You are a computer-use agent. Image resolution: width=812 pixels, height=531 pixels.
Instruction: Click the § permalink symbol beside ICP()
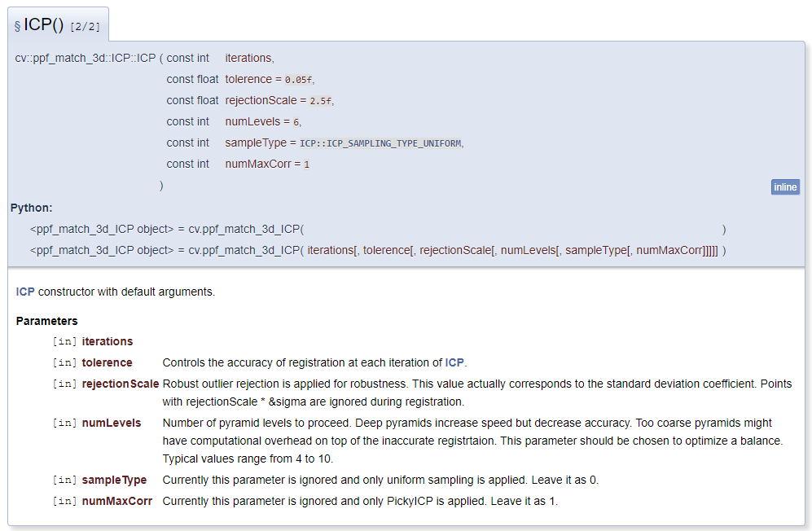pyautogui.click(x=17, y=26)
